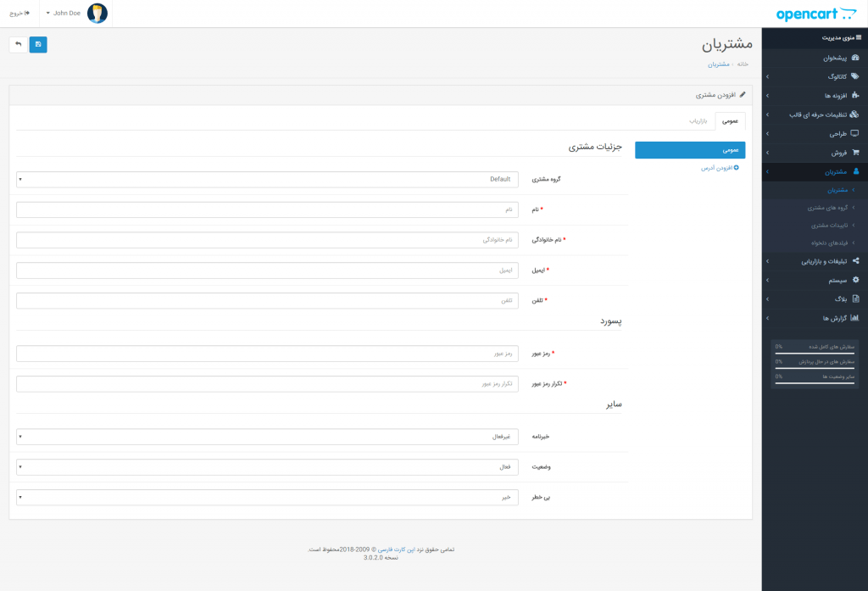Select گروه های مشتری in sidebar submenu
868x591 pixels.
click(826, 208)
